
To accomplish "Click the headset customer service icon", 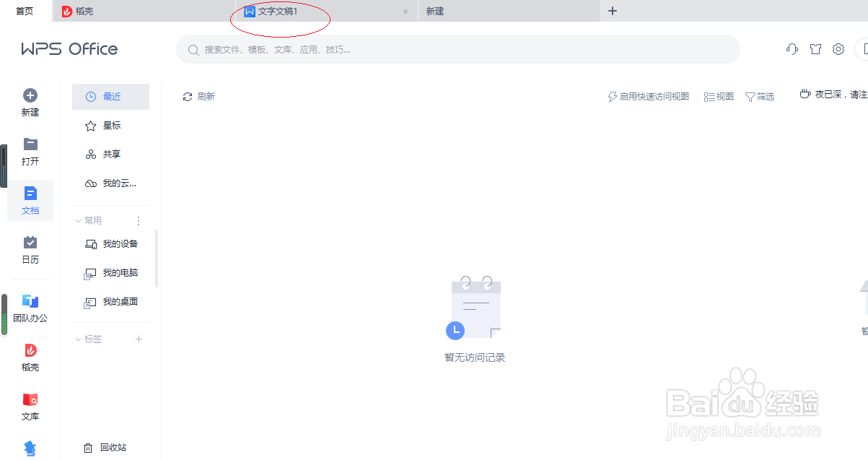I will pyautogui.click(x=792, y=48).
